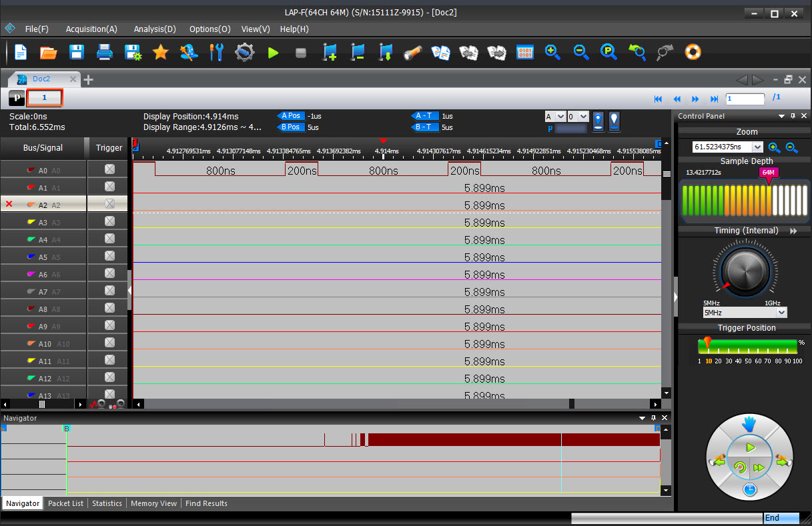
Task: Open the Analysis(D) menu
Action: point(155,29)
